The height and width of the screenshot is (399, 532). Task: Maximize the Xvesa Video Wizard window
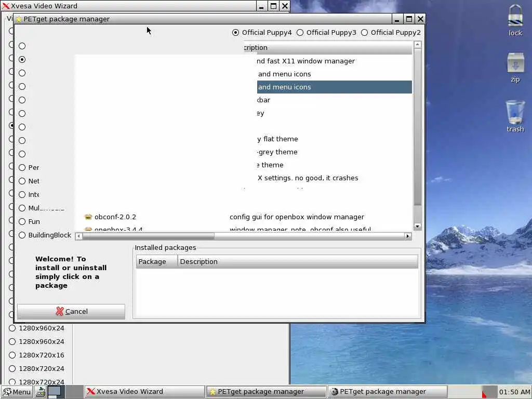(273, 6)
